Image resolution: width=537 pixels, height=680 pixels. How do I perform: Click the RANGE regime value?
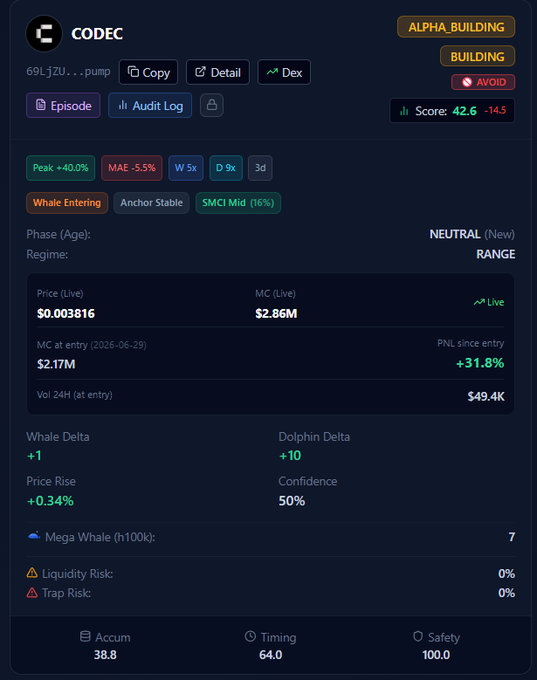coord(496,254)
